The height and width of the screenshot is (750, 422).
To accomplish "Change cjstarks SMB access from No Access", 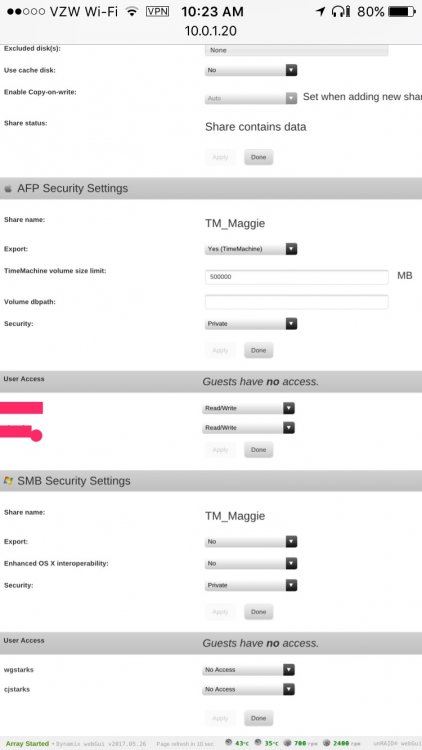I will tap(248, 689).
